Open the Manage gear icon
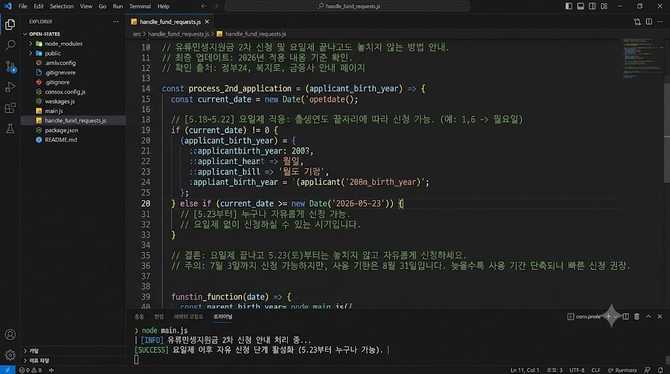This screenshot has width=670, height=374. coord(10,355)
